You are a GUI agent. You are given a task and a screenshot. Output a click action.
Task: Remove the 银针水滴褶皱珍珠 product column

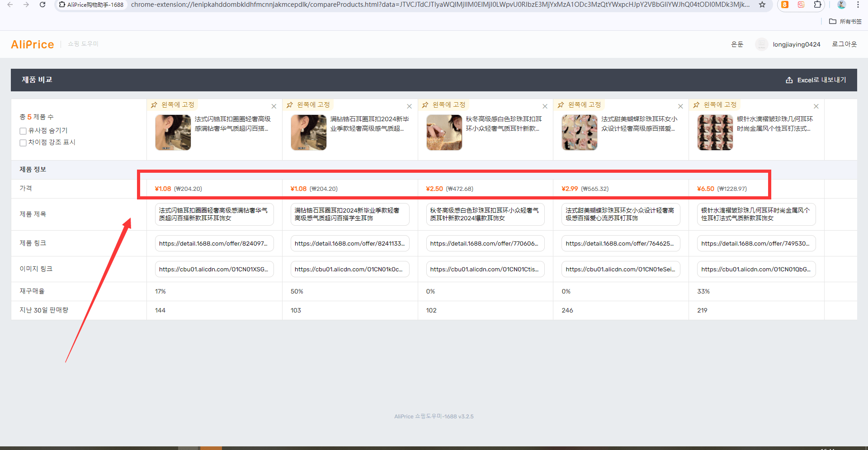(816, 106)
